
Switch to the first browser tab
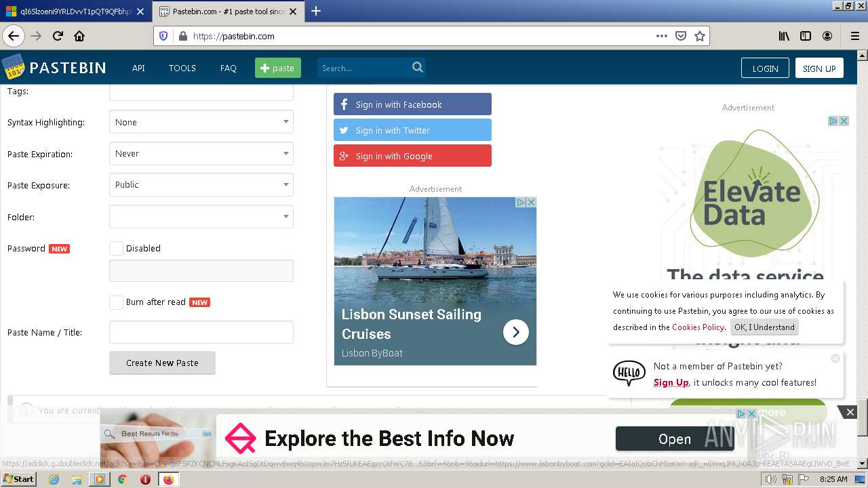tap(76, 12)
